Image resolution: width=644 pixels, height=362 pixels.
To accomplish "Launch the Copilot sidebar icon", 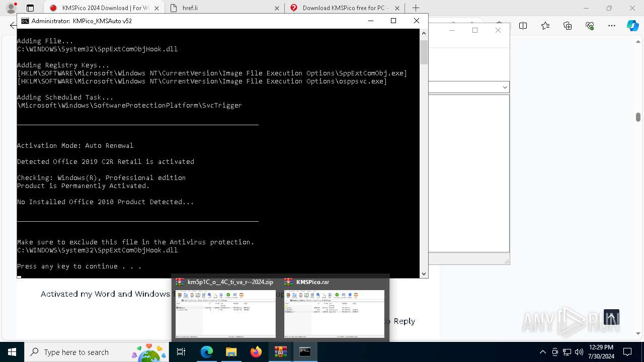I will point(632,26).
